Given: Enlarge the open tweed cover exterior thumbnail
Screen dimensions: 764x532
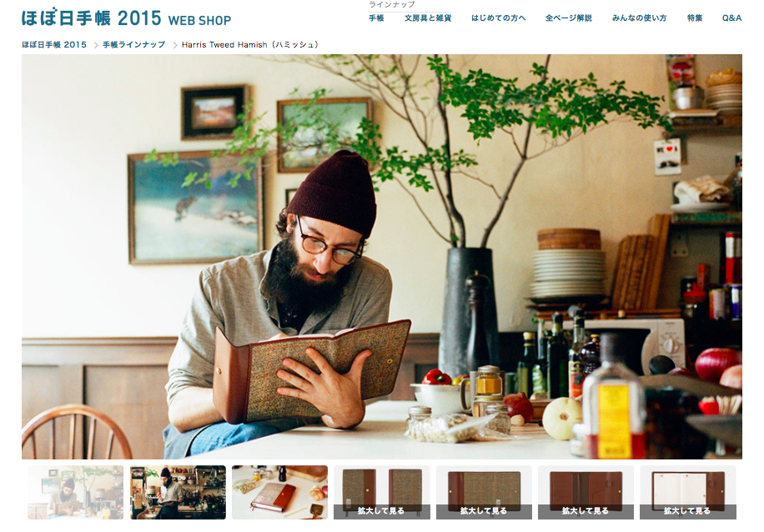Looking at the screenshot, I should [x=484, y=493].
